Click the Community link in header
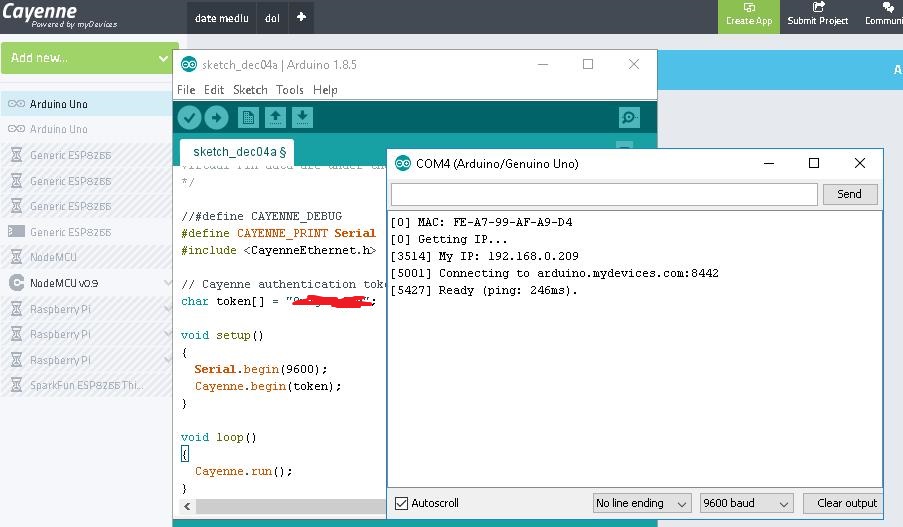 click(x=884, y=21)
